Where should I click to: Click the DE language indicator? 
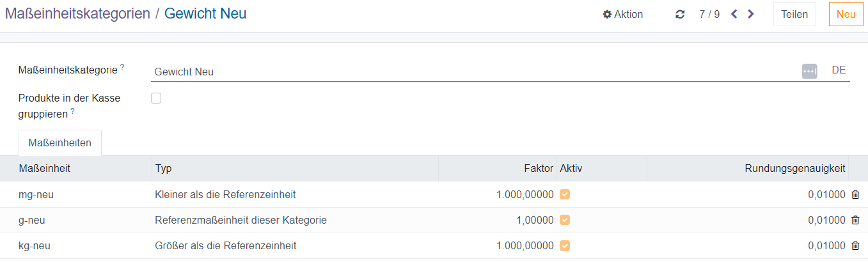click(x=839, y=70)
